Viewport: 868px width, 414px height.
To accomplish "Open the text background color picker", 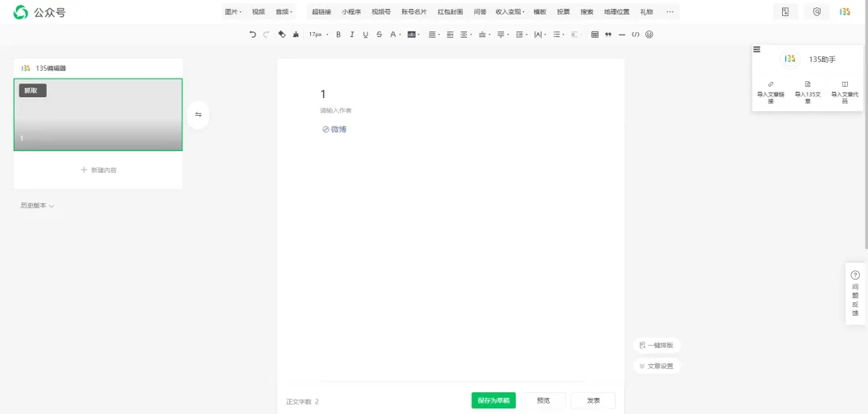I will point(414,35).
